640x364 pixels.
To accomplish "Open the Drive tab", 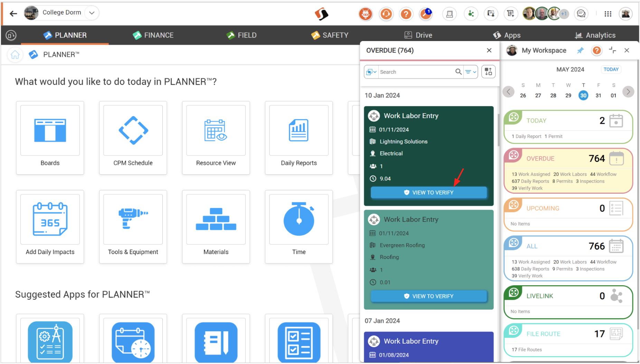I will [418, 35].
